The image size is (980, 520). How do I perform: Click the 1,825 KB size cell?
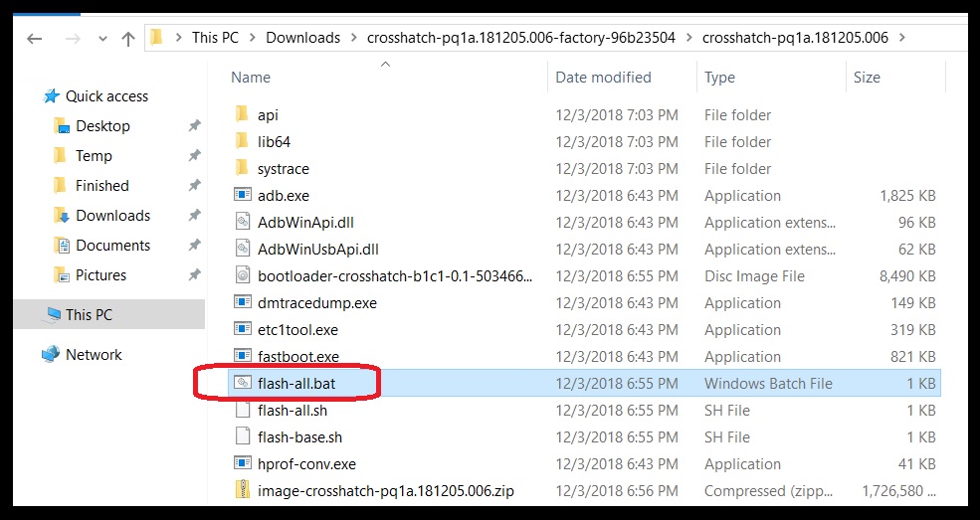(907, 196)
